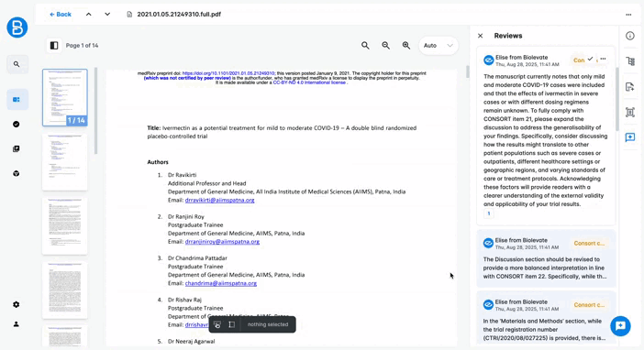The width and height of the screenshot is (644, 350).
Task: Open settings gear in left sidebar
Action: (x=16, y=304)
